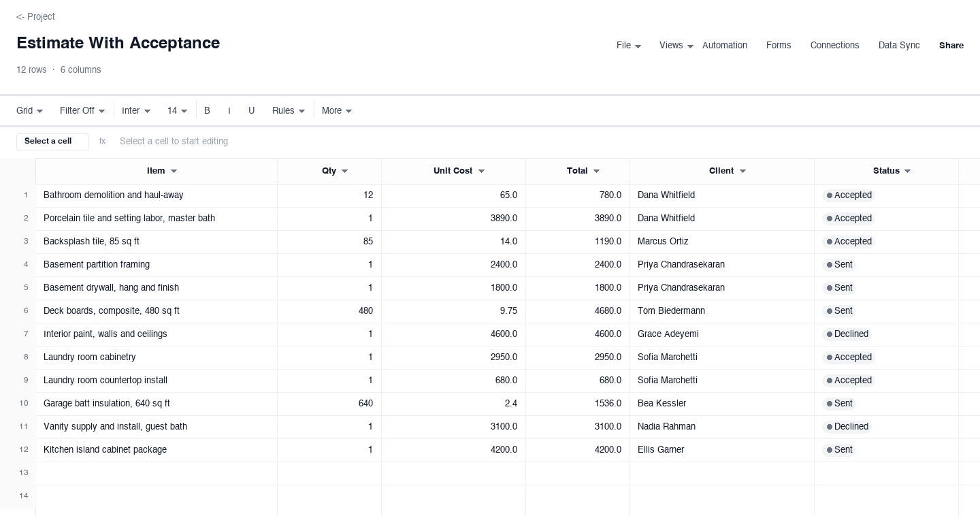Open the Item column header dropdown arrow
Image resolution: width=980 pixels, height=516 pixels.
pos(174,172)
